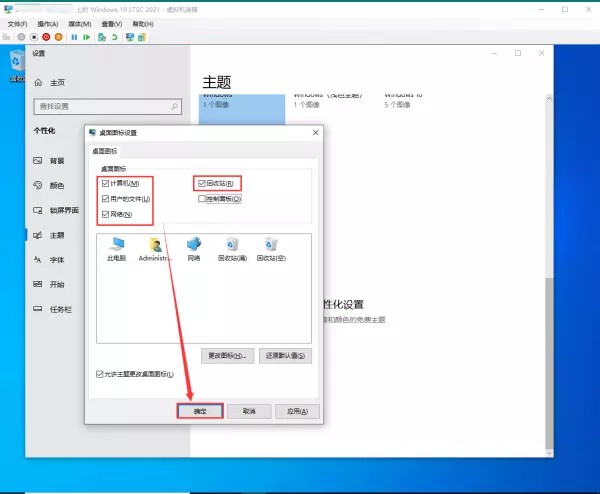
Task: Toggle the 计算机(M) checkbox
Action: [106, 183]
